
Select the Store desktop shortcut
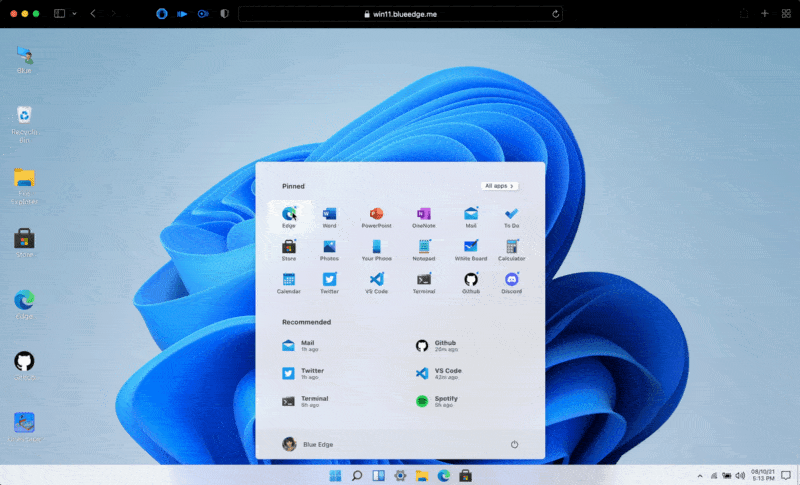click(x=24, y=243)
